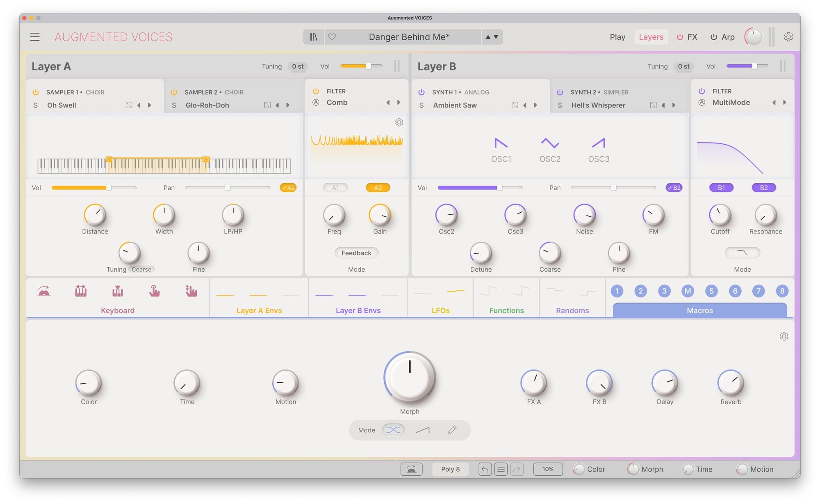820x504 pixels.
Task: Click the third Keyboard icon
Action: pyautogui.click(x=118, y=291)
